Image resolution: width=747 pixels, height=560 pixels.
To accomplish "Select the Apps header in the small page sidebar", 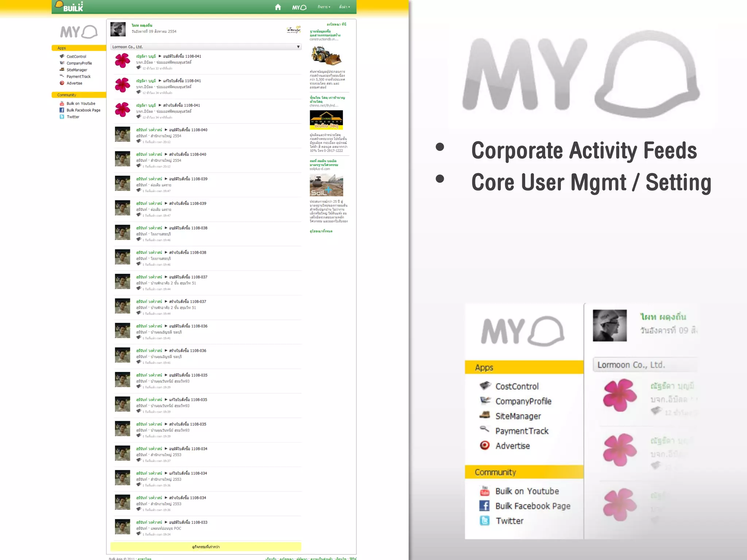I will pos(79,48).
